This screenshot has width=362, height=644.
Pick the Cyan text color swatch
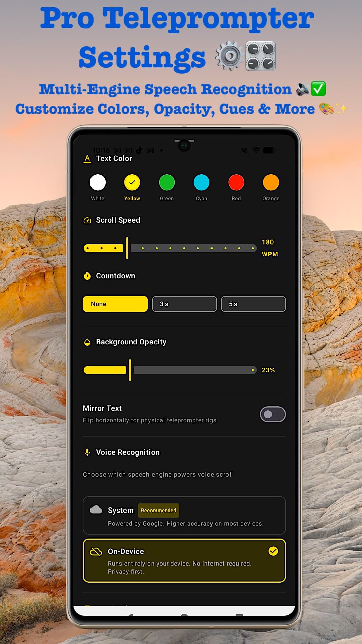coord(201,182)
